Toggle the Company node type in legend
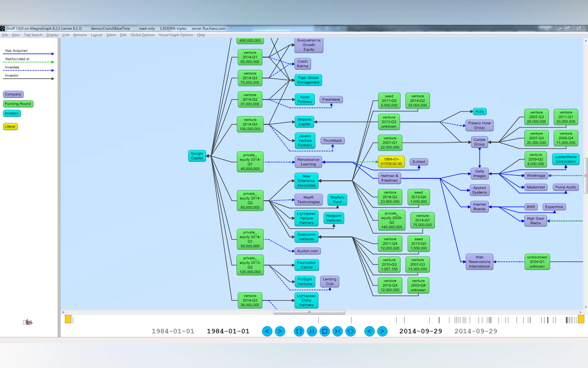 (13, 94)
